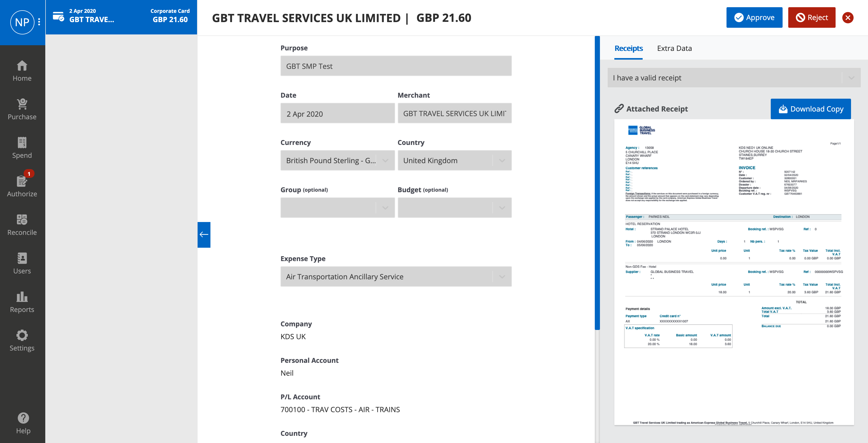Collapse the form panel with the left arrow
Image resolution: width=868 pixels, height=443 pixels.
point(203,235)
